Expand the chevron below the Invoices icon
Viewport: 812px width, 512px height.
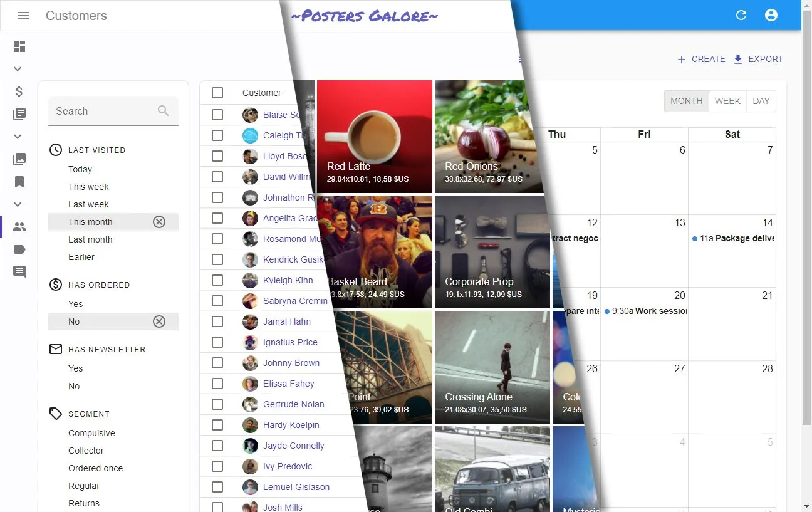point(18,137)
